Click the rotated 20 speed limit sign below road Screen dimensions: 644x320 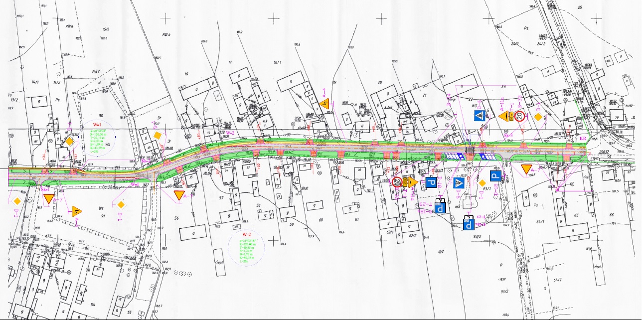click(x=397, y=182)
